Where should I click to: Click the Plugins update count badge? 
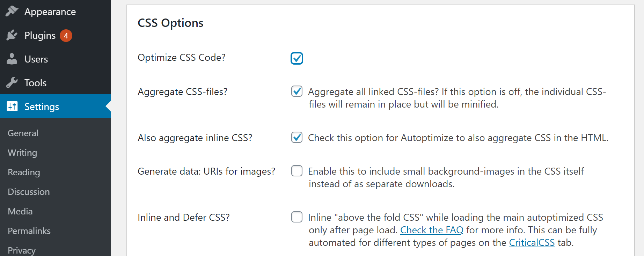pyautogui.click(x=66, y=36)
